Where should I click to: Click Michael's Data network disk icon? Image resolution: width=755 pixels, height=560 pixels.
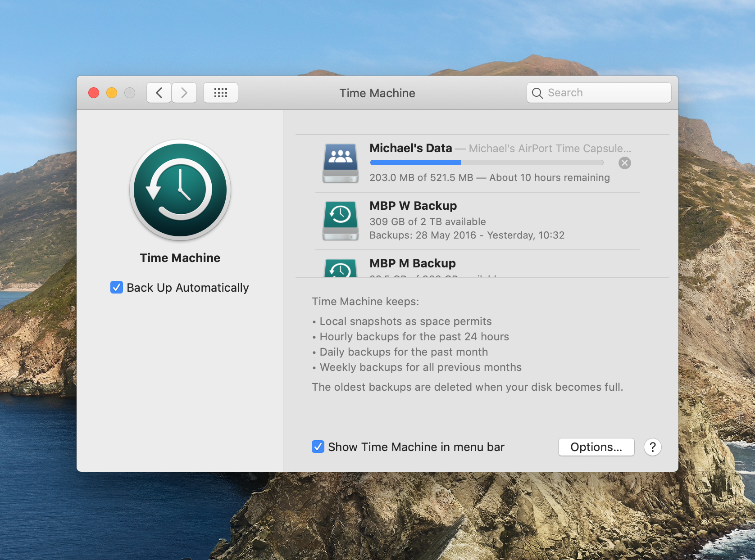tap(341, 163)
